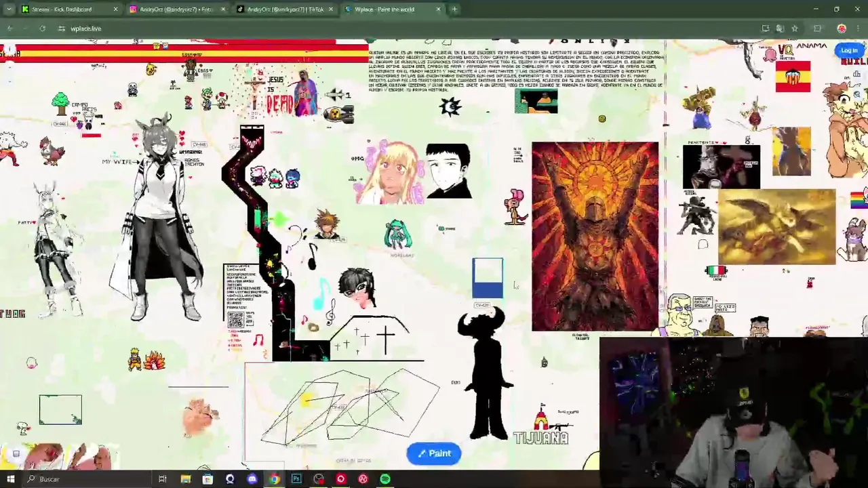View site information icon in address bar

click(x=62, y=28)
